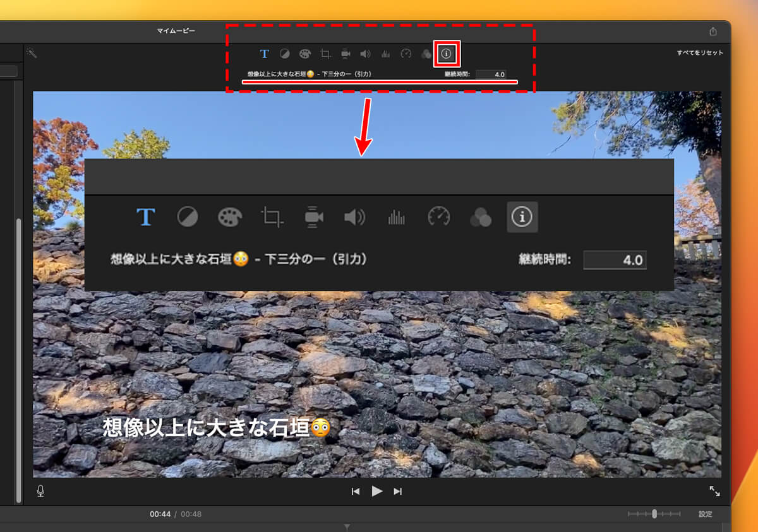Open stabilization camera icon in small adjustments bar
This screenshot has width=758, height=532.
coord(346,54)
